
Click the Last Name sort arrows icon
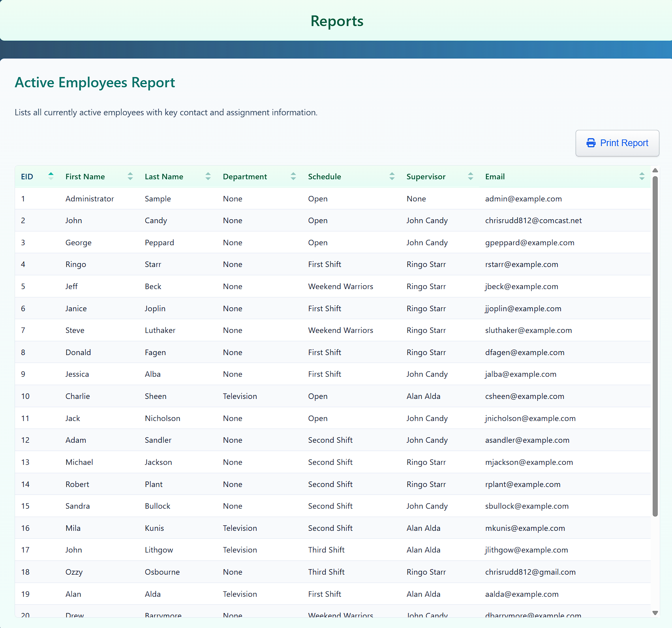click(x=208, y=176)
